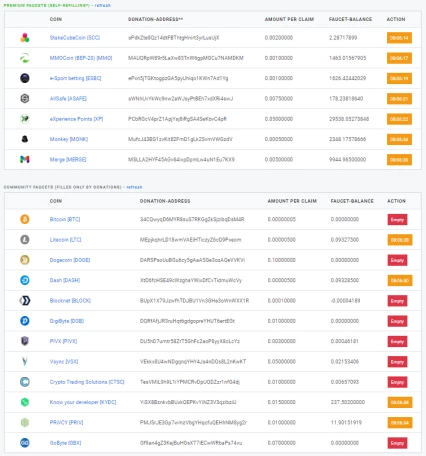Viewport: 426px width, 456px height.
Task: Click the Blocknet logo icon
Action: coord(25,301)
